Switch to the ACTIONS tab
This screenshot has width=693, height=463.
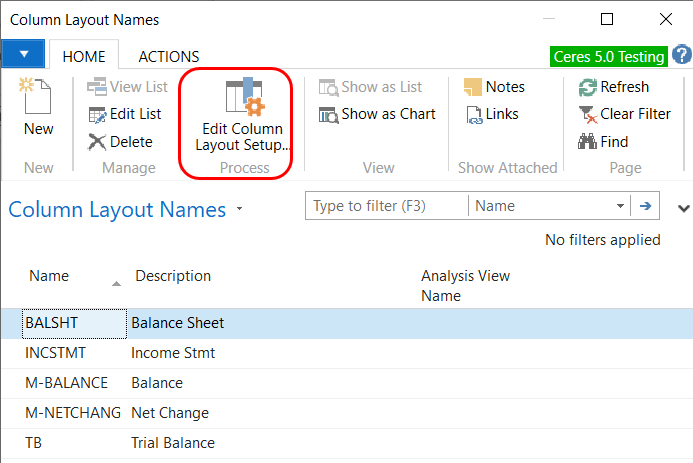(x=168, y=57)
